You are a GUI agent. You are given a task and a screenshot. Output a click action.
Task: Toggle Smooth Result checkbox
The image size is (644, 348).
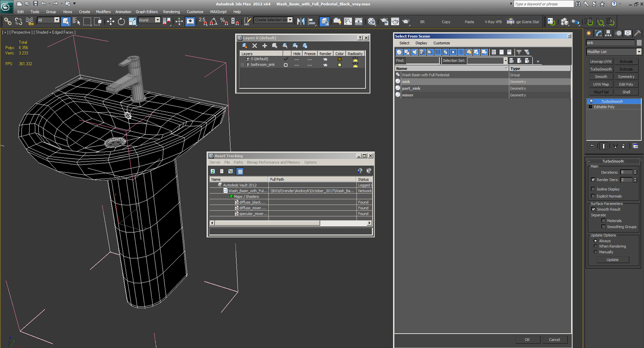click(x=593, y=209)
